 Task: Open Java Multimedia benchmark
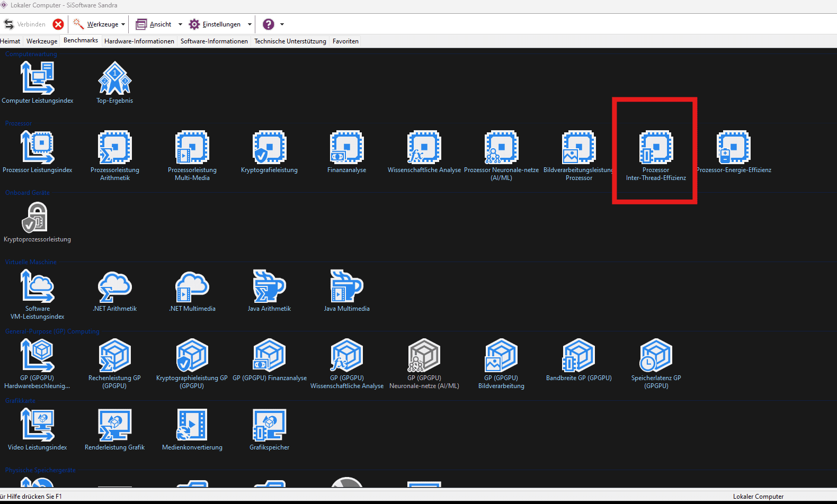347,290
